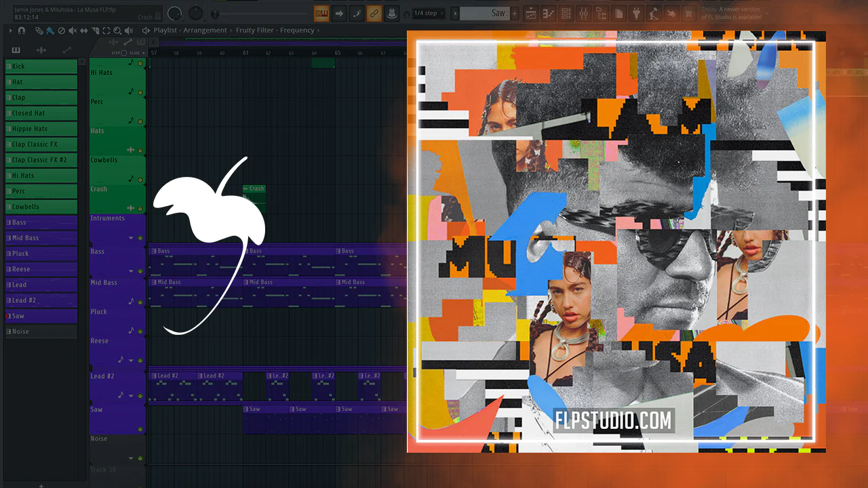868x488 pixels.
Task: Select Clap Classic FX #2 in picker
Action: click(41, 160)
